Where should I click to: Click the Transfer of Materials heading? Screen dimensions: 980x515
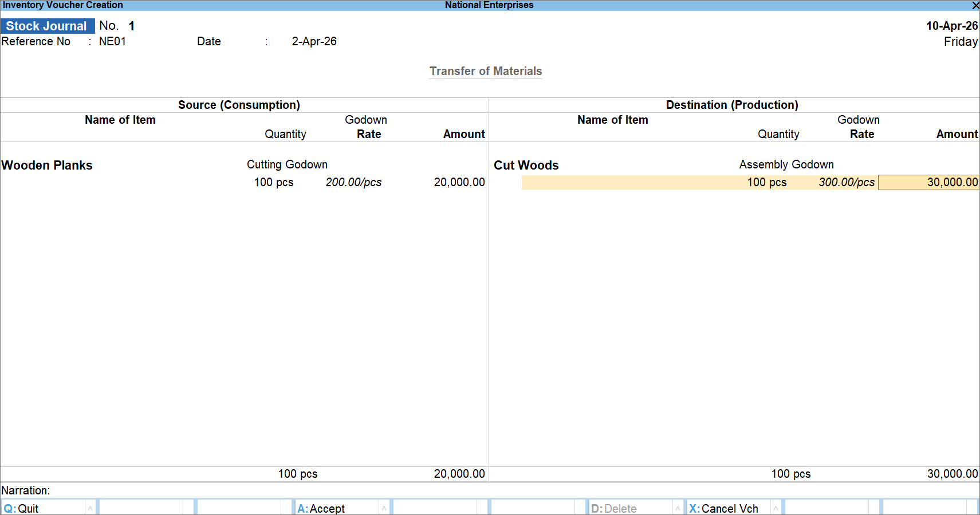click(486, 71)
